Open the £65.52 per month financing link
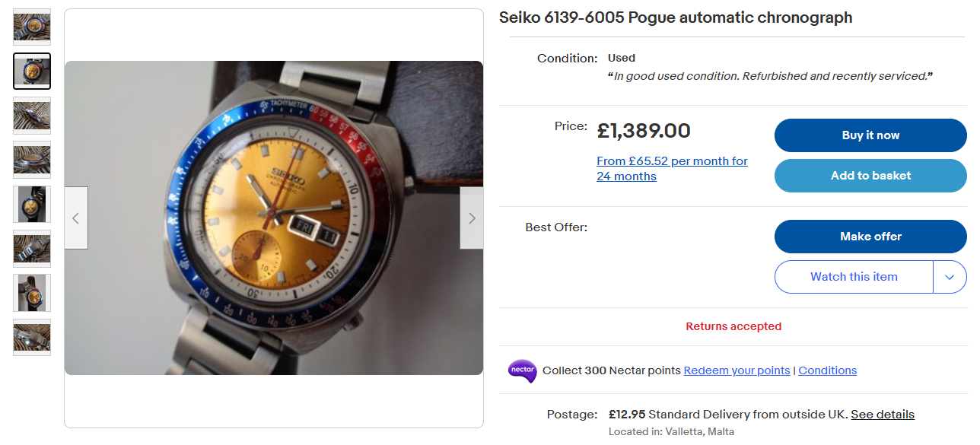The image size is (980, 445). pyautogui.click(x=672, y=169)
